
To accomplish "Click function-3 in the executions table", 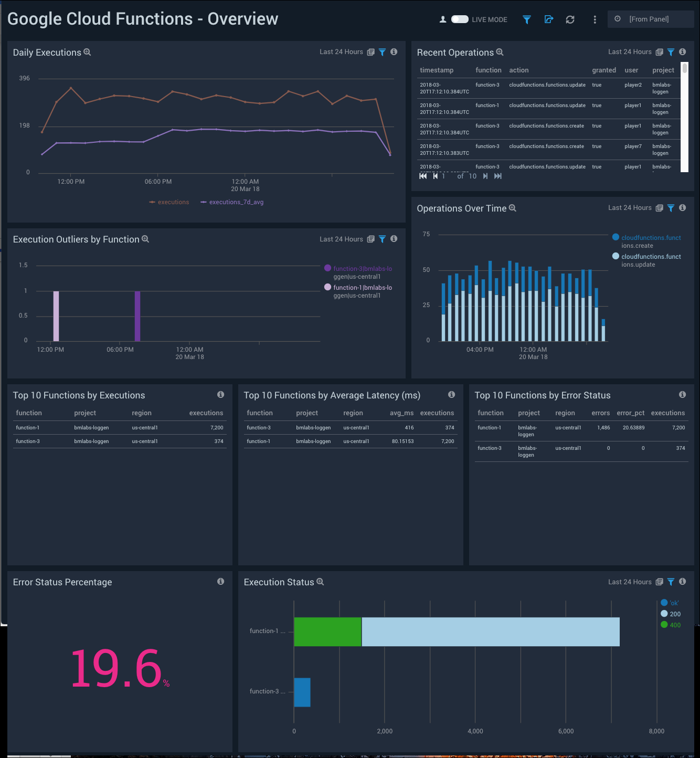I will (28, 441).
